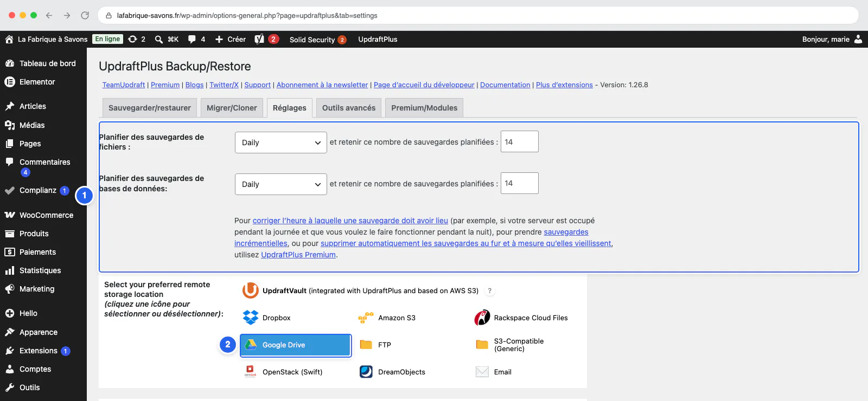The image size is (868, 401).
Task: Open the Premium/Modules tab
Action: pyautogui.click(x=424, y=108)
